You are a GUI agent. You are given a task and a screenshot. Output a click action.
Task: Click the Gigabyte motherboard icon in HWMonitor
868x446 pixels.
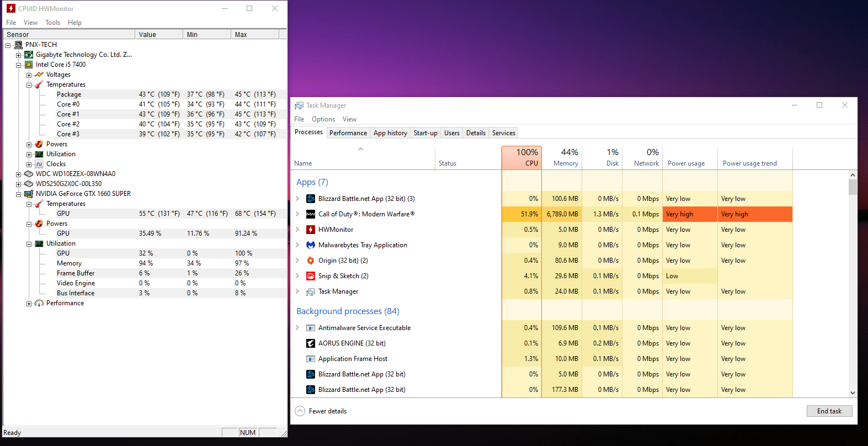tap(29, 55)
